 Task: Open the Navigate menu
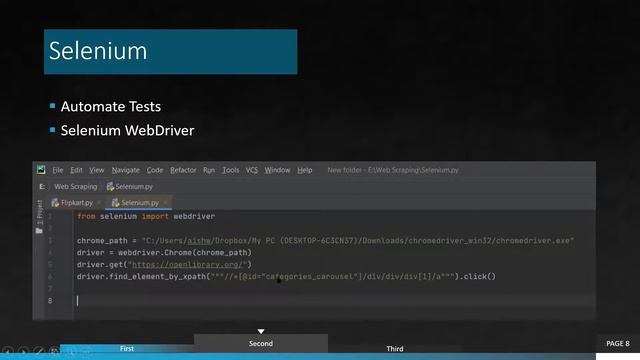point(126,170)
